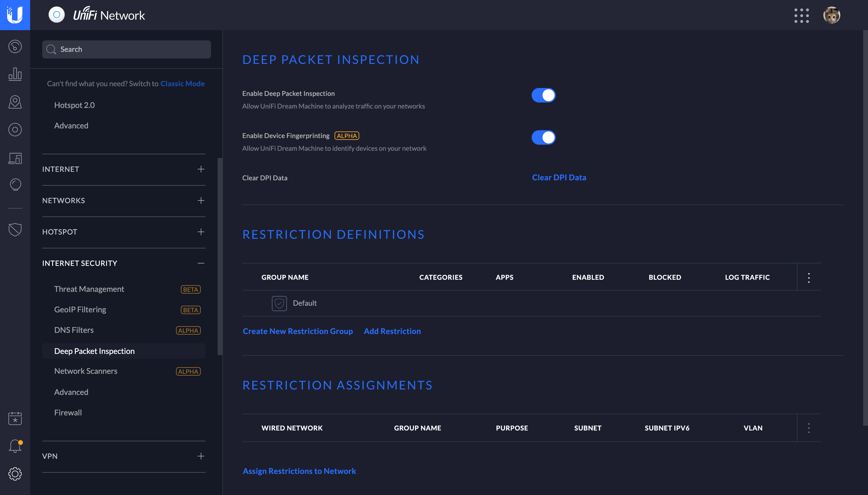Click the CATEGORIES column header
This screenshot has height=495, width=868.
tap(441, 277)
